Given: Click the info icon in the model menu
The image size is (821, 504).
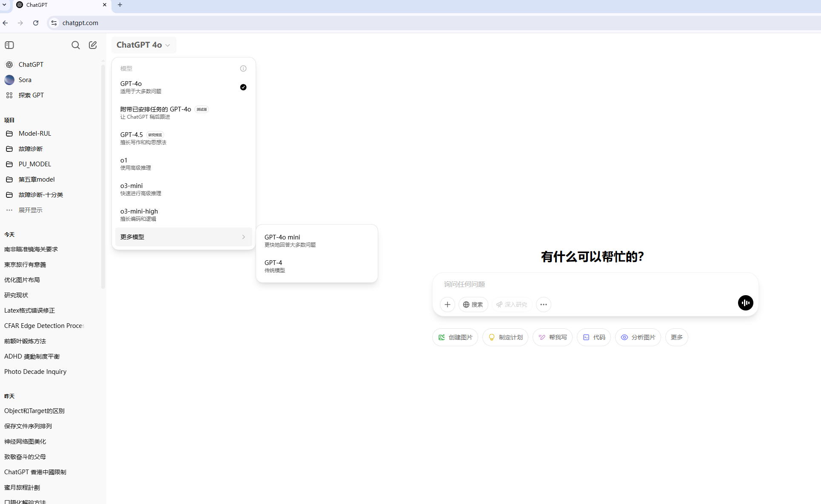Looking at the screenshot, I should (243, 68).
